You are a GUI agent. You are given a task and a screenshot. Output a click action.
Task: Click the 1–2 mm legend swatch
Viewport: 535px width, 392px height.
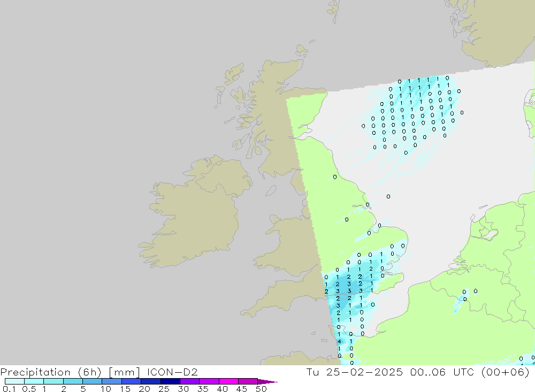[x=53, y=381]
